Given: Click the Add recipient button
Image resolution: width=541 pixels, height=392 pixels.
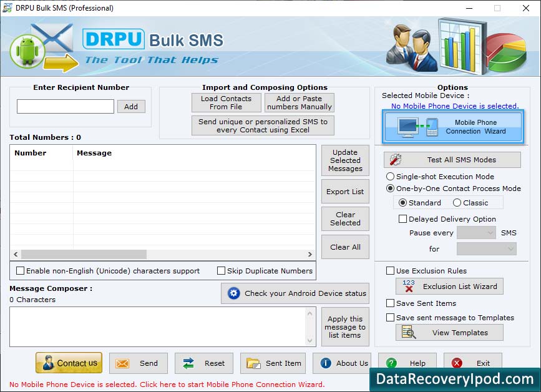Looking at the screenshot, I should click(x=131, y=107).
